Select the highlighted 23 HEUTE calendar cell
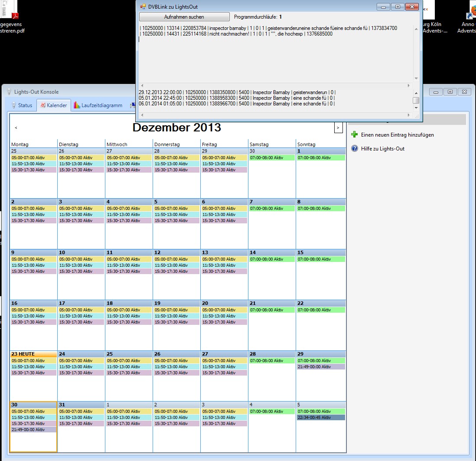The image size is (476, 461). 33,353
